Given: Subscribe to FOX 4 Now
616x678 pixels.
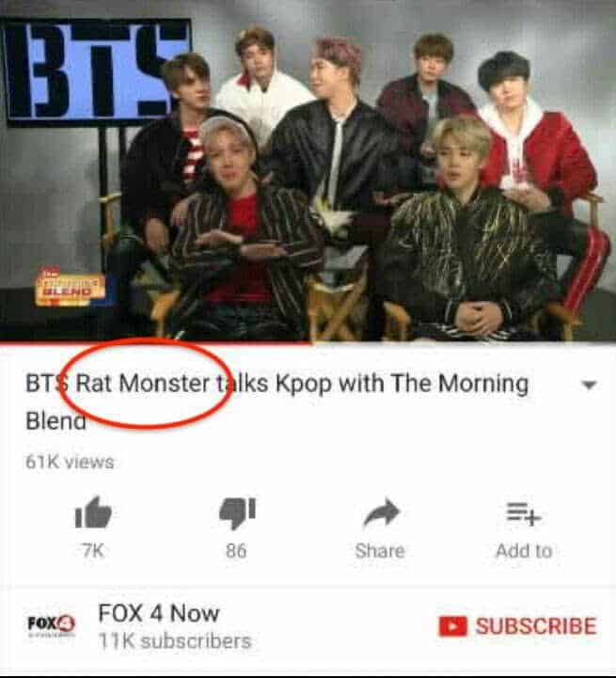Looking at the screenshot, I should (x=518, y=626).
